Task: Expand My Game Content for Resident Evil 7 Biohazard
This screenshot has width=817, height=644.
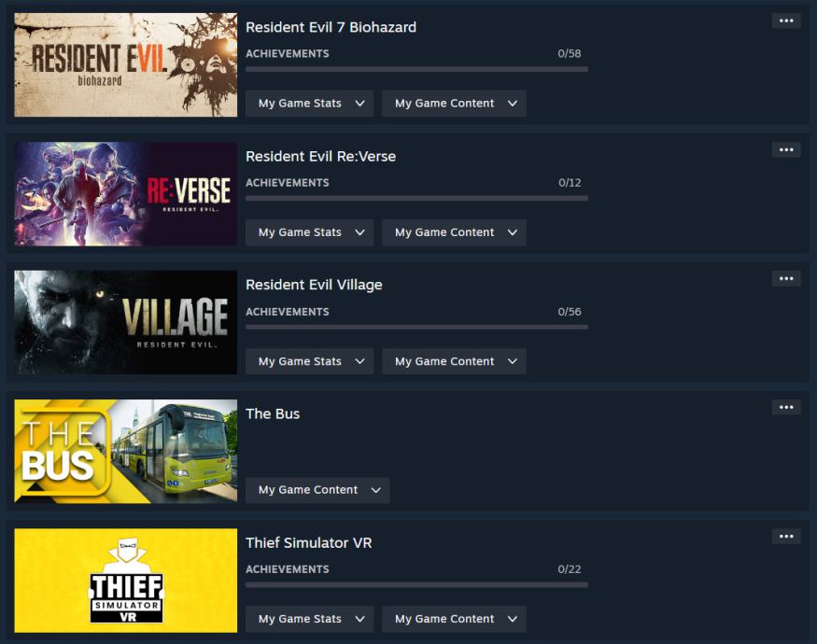Action: pyautogui.click(x=455, y=104)
